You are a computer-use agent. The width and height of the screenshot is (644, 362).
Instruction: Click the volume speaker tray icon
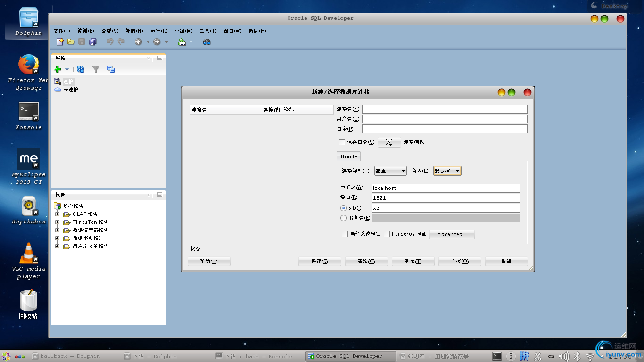[x=564, y=356]
